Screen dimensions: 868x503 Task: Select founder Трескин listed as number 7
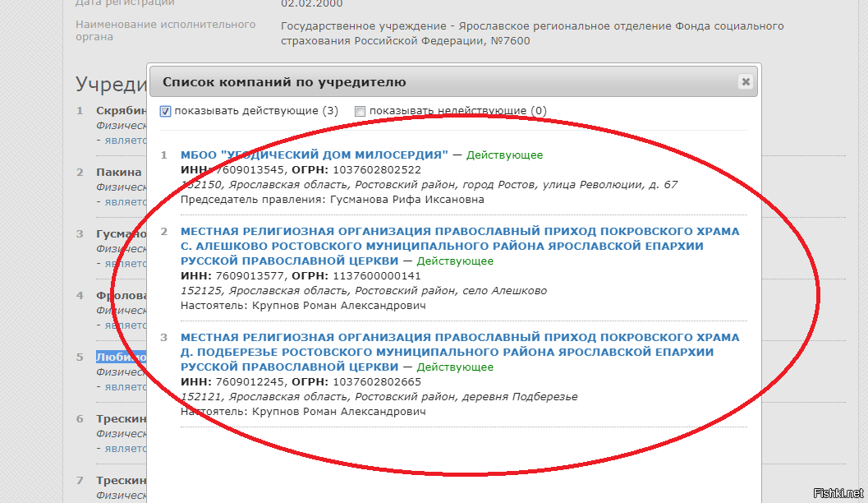click(121, 481)
